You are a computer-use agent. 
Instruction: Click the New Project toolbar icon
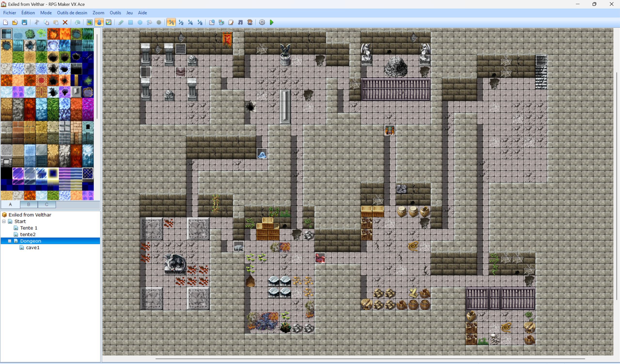[5, 22]
